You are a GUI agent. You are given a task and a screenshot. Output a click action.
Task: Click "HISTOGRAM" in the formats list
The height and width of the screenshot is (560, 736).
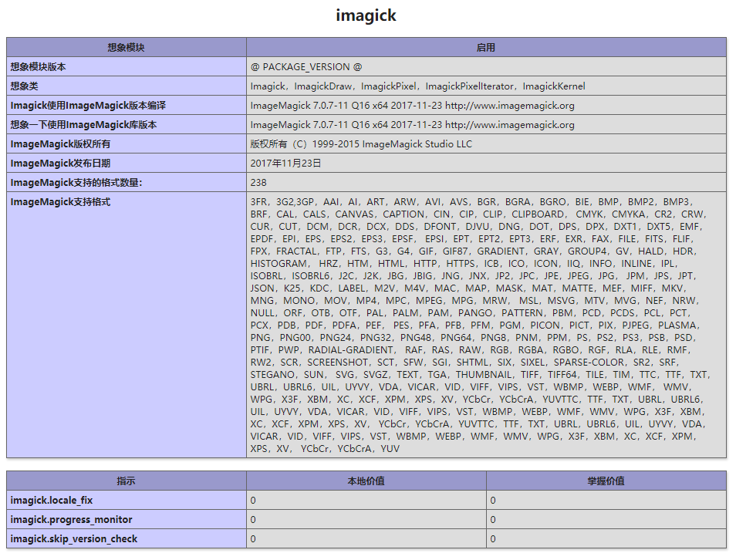click(279, 263)
